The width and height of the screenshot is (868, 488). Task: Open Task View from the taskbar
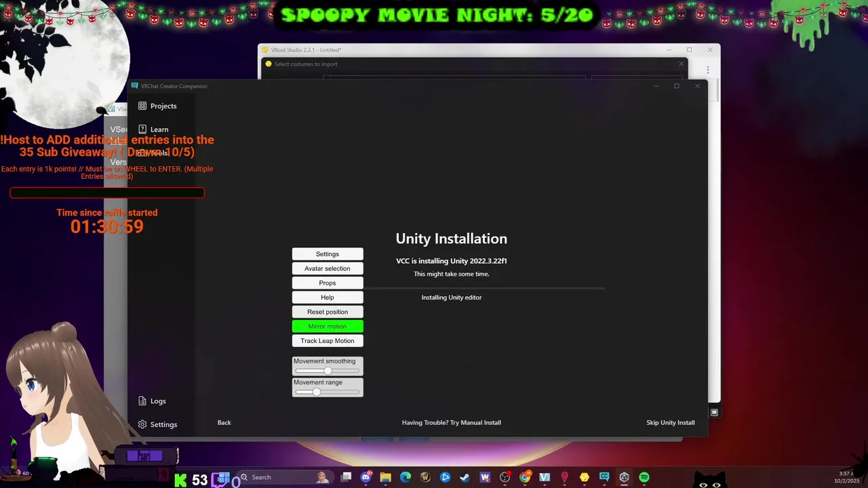pyautogui.click(x=346, y=477)
